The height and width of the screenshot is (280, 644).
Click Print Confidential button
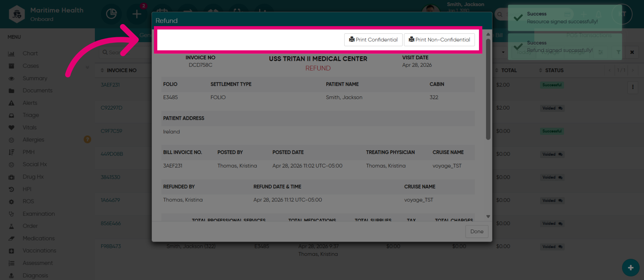point(373,40)
